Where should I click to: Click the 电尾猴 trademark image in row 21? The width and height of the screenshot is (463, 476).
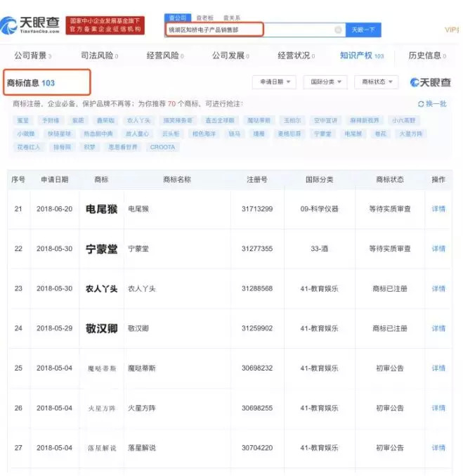pyautogui.click(x=101, y=209)
